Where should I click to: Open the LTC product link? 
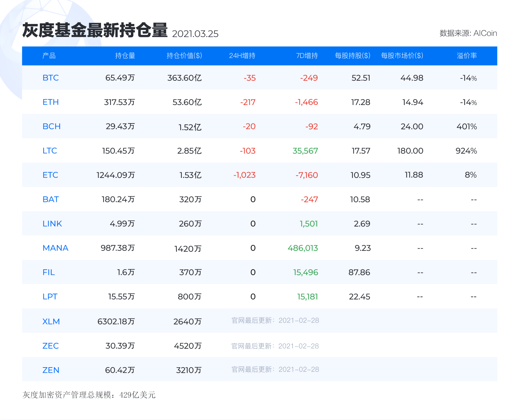point(50,151)
